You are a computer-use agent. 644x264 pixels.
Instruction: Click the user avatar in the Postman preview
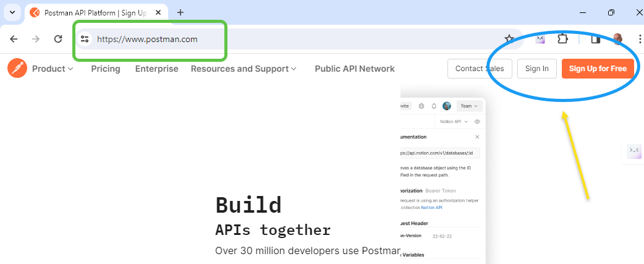click(x=447, y=106)
